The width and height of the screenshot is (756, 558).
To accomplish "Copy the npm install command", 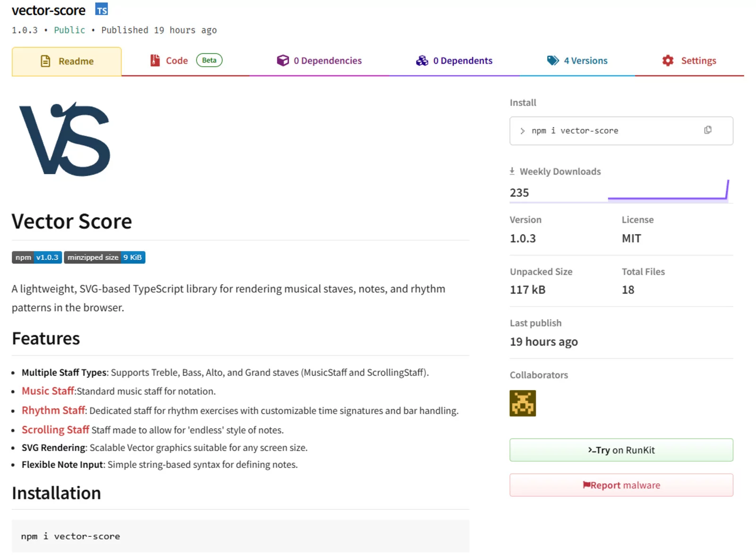I will point(707,130).
